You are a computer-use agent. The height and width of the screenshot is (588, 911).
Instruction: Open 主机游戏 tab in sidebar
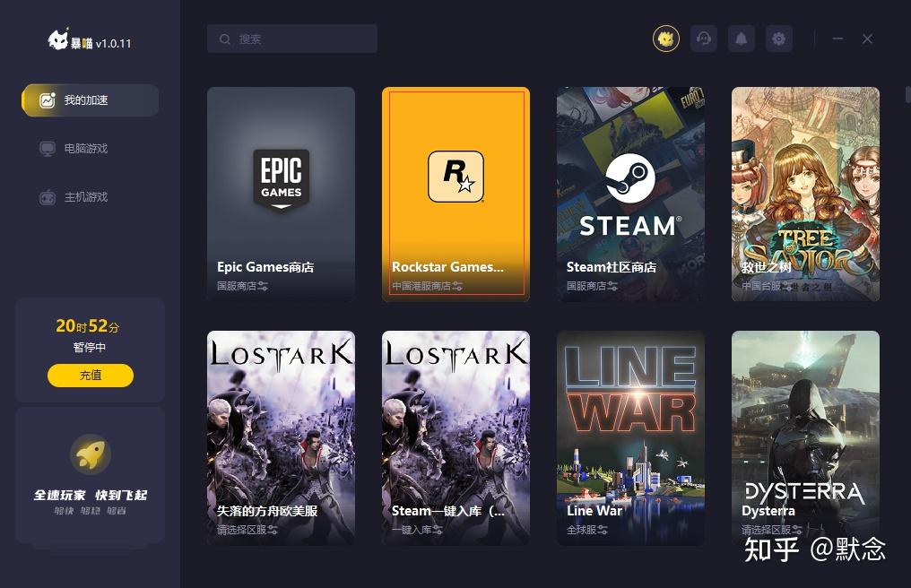pyautogui.click(x=90, y=197)
